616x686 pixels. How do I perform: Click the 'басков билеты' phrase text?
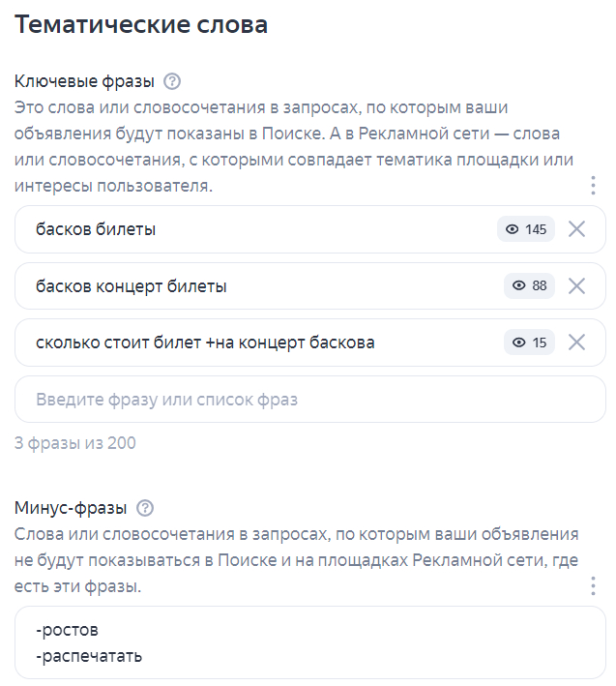coord(96,229)
